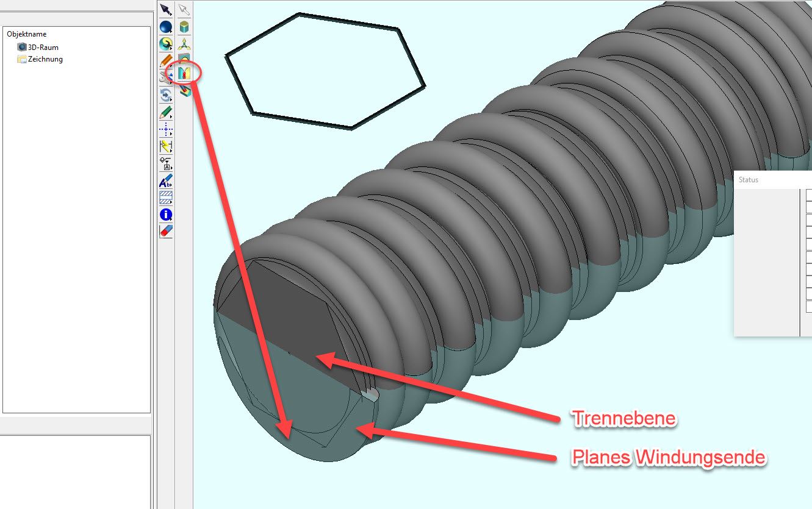
Task: Select the white outline arrow tool
Action: (184, 10)
